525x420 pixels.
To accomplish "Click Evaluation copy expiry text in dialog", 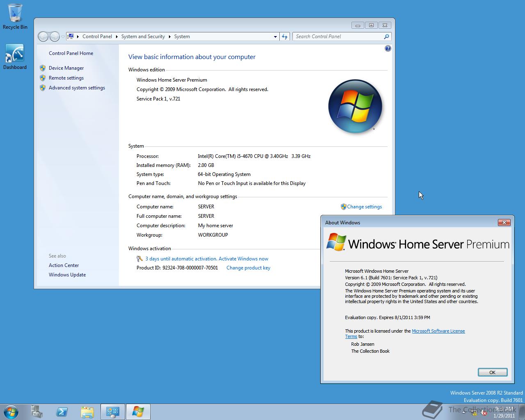I will [x=388, y=317].
